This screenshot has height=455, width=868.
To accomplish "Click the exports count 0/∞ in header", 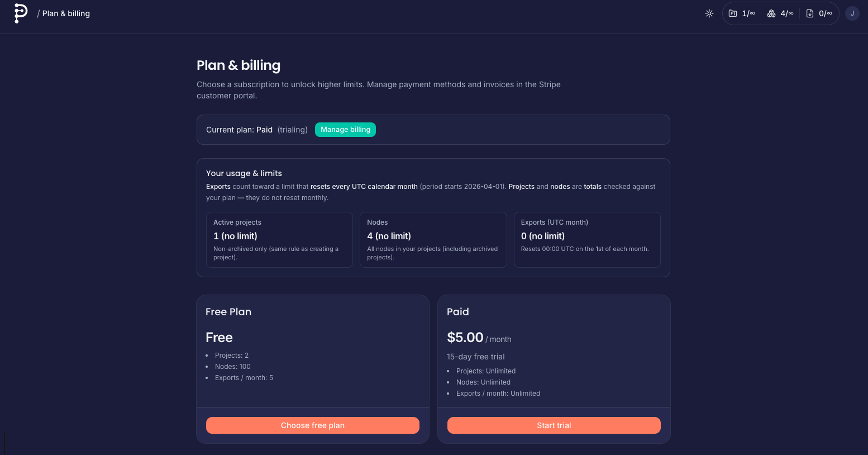I will [826, 13].
